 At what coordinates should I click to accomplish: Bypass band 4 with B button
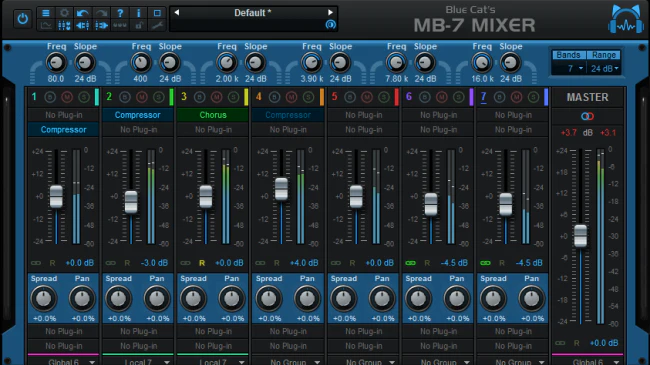[x=274, y=97]
